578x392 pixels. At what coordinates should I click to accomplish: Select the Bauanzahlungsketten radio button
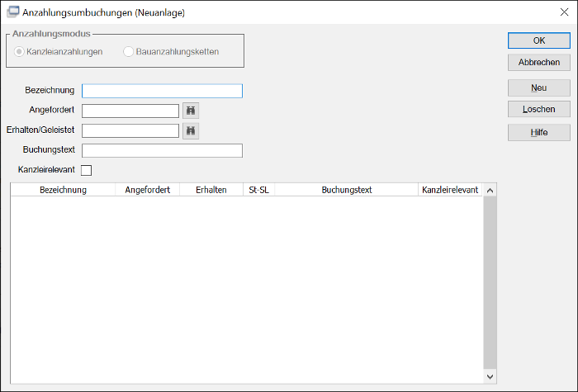[128, 51]
